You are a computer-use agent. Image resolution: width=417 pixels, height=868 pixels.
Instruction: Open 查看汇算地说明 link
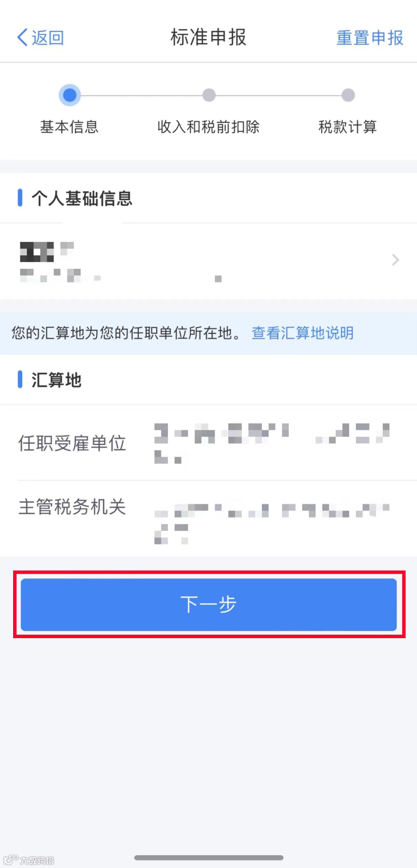pos(303,333)
